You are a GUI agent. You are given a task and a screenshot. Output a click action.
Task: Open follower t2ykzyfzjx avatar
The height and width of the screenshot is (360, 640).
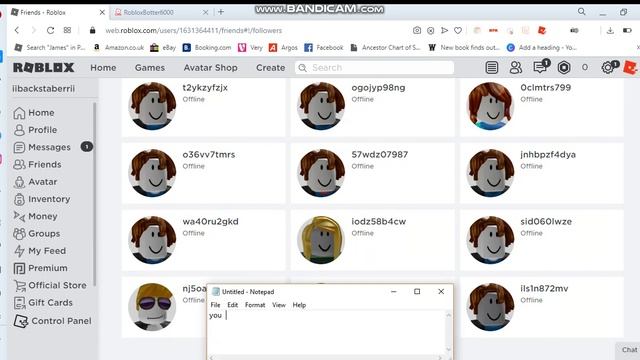(x=152, y=106)
